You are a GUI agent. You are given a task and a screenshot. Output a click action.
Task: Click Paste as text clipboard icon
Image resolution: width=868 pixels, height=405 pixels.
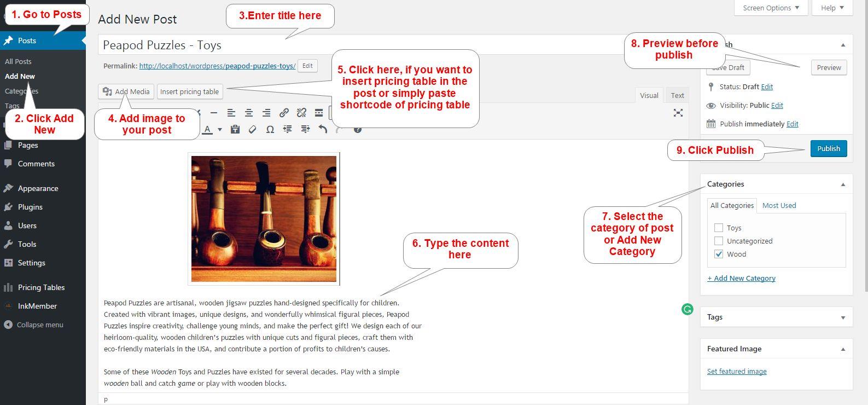click(235, 129)
